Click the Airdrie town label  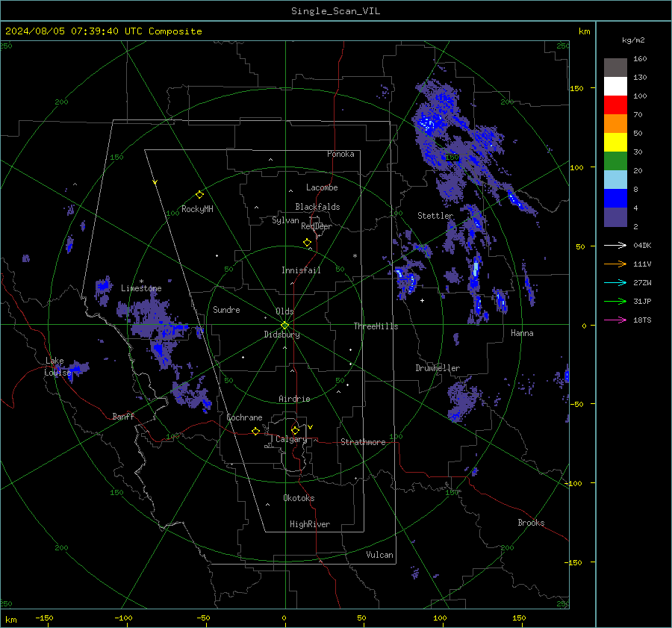[294, 399]
